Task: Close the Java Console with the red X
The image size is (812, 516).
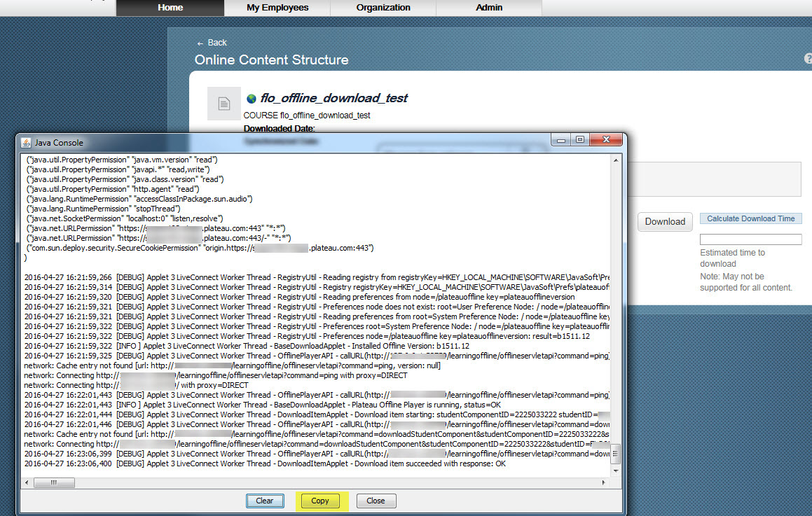Action: [x=606, y=140]
